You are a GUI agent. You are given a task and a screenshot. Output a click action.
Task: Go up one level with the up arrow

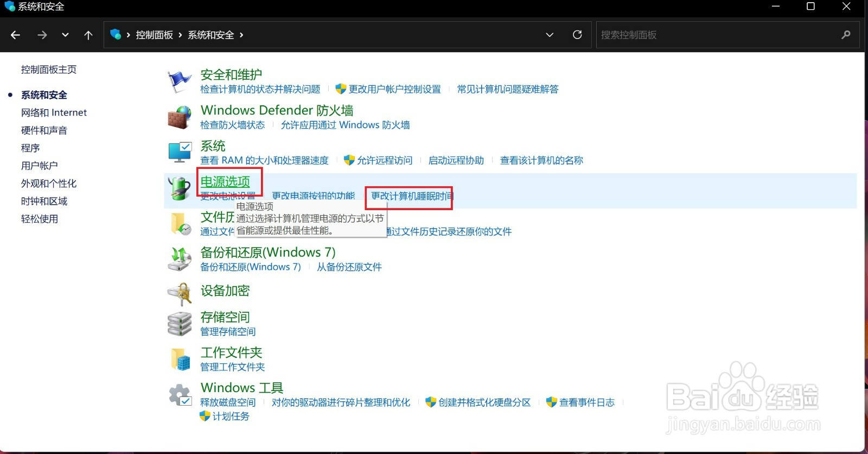click(88, 35)
